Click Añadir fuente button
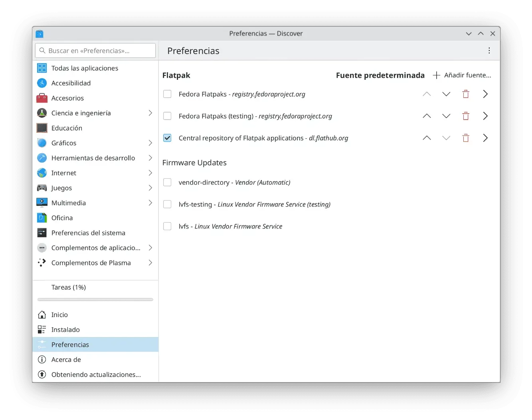Viewport: 532px width, 420px height. pyautogui.click(x=462, y=75)
